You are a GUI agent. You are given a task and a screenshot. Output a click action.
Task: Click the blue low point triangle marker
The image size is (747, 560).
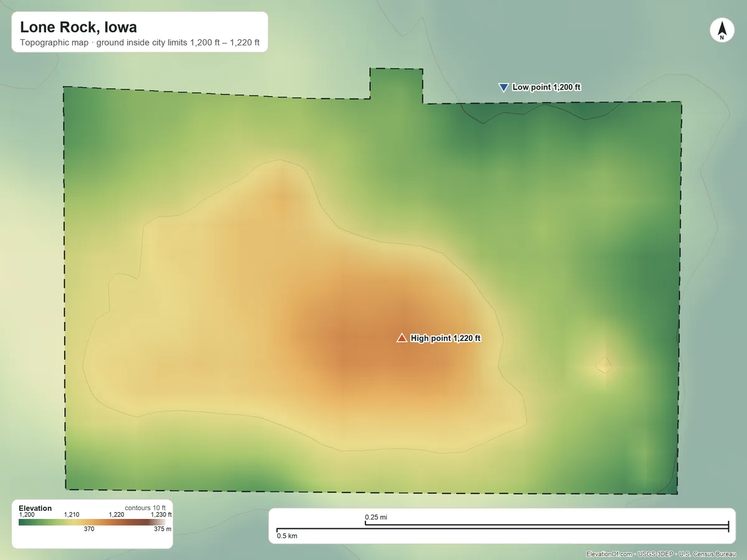(504, 88)
